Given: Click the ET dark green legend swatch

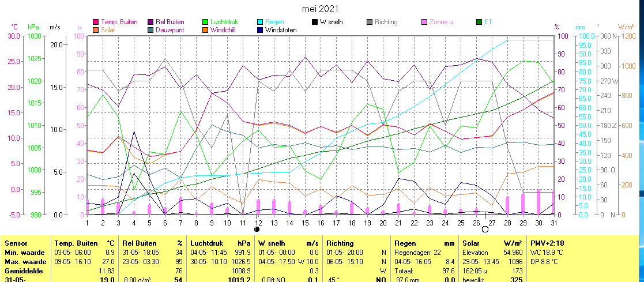Looking at the screenshot, I should tap(479, 22).
